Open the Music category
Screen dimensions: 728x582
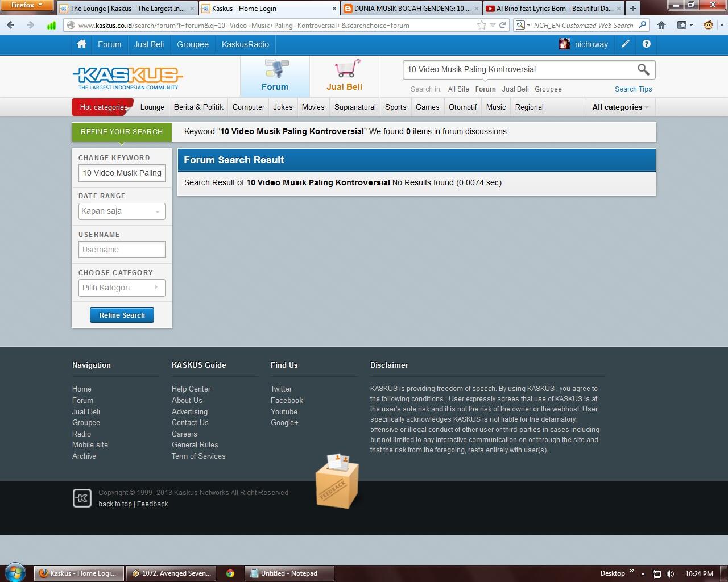coord(496,107)
